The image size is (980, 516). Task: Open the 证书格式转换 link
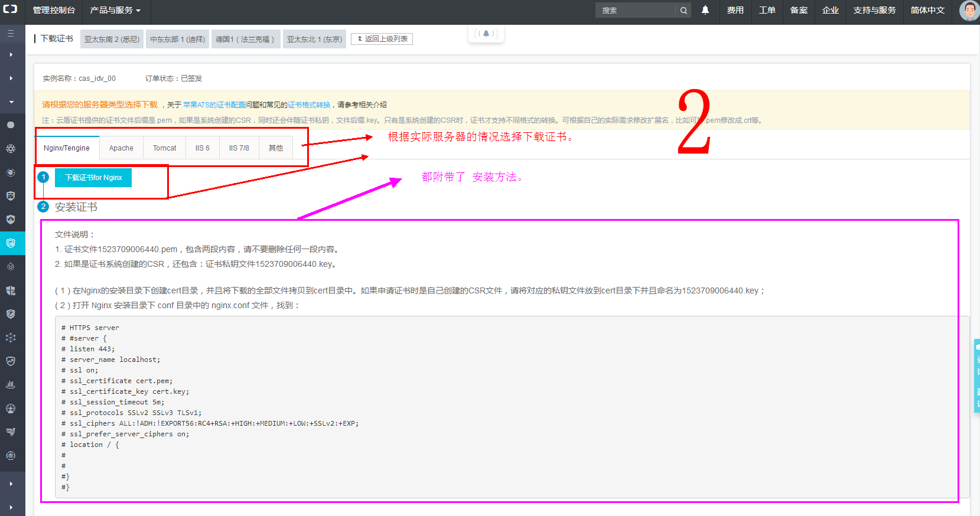tap(309, 105)
